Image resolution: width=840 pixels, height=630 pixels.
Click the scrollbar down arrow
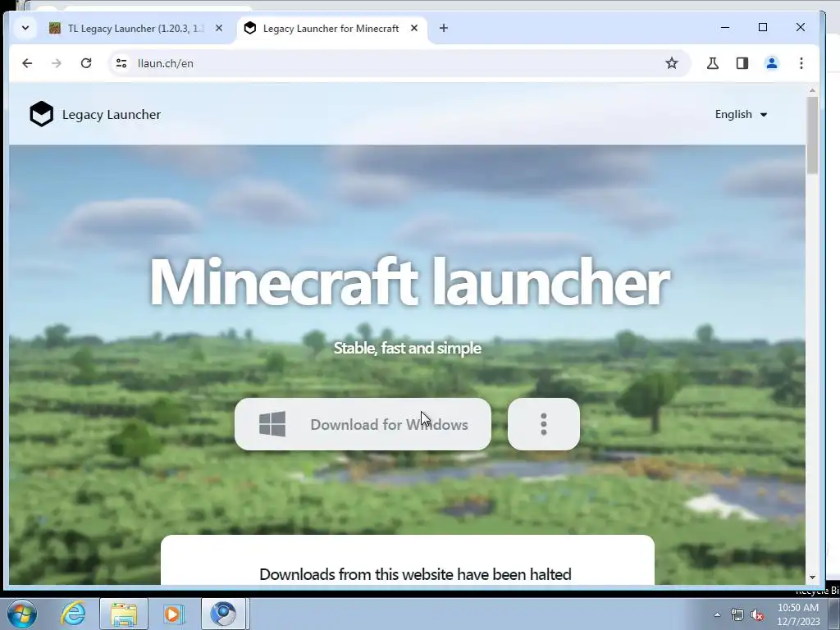point(812,577)
